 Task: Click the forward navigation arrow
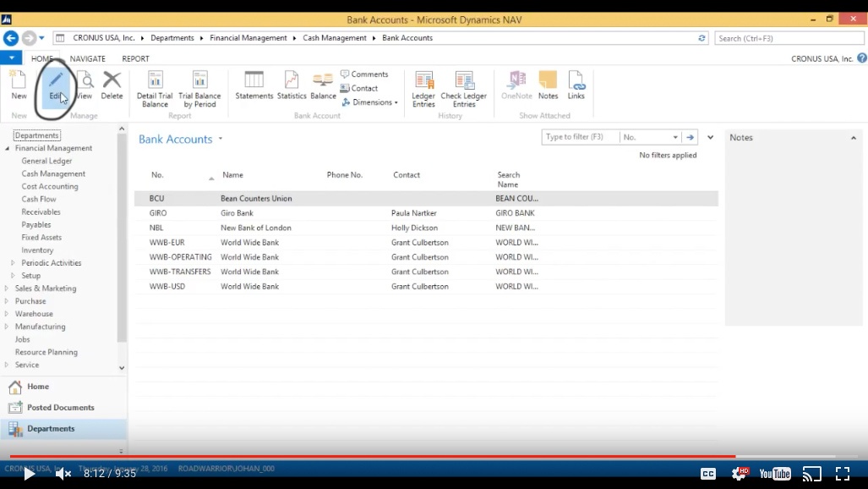tap(29, 38)
